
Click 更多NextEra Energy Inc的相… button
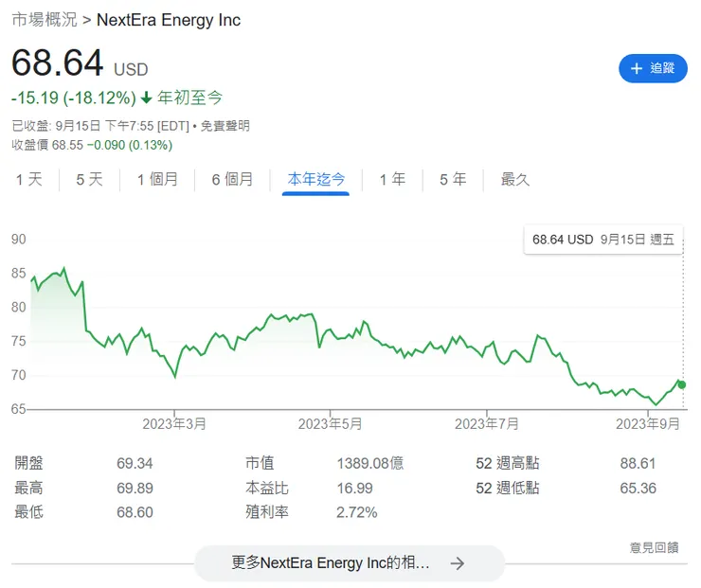click(350, 563)
